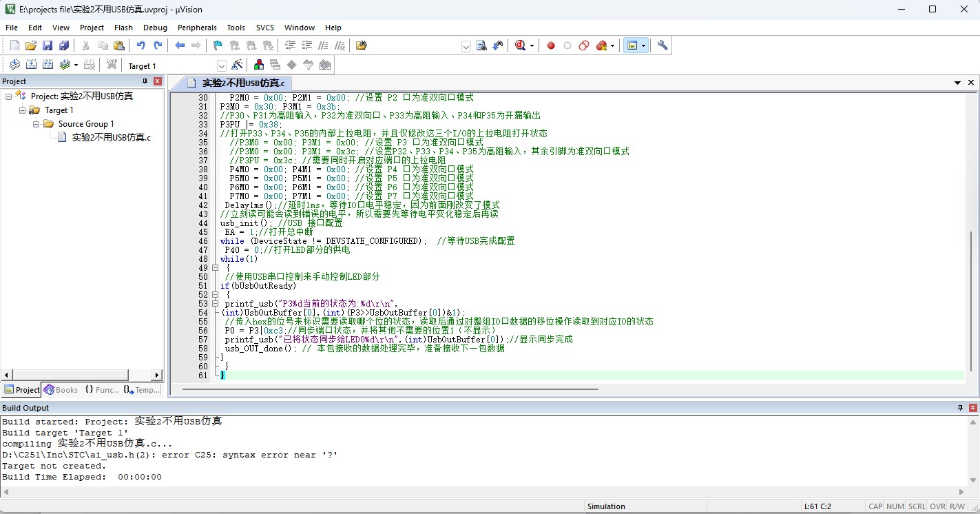980x514 pixels.
Task: Click the Find in Files icon
Action: [x=481, y=45]
